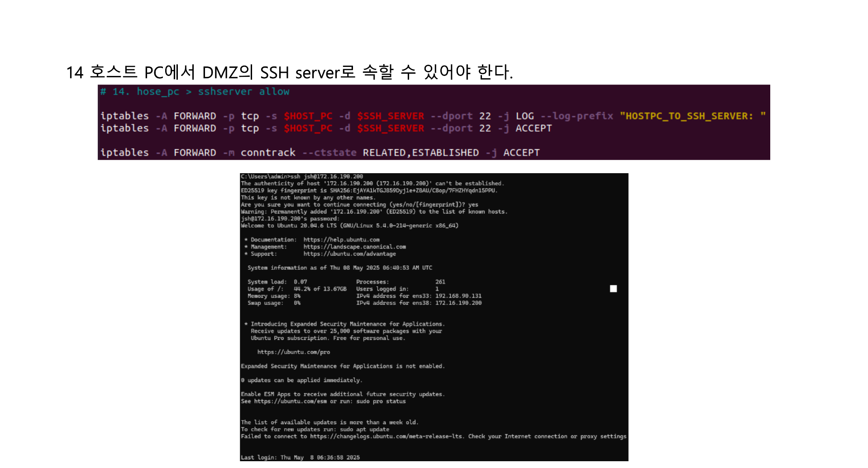Click the comment '# 14. hose_pc > sshserver allow'

point(195,92)
